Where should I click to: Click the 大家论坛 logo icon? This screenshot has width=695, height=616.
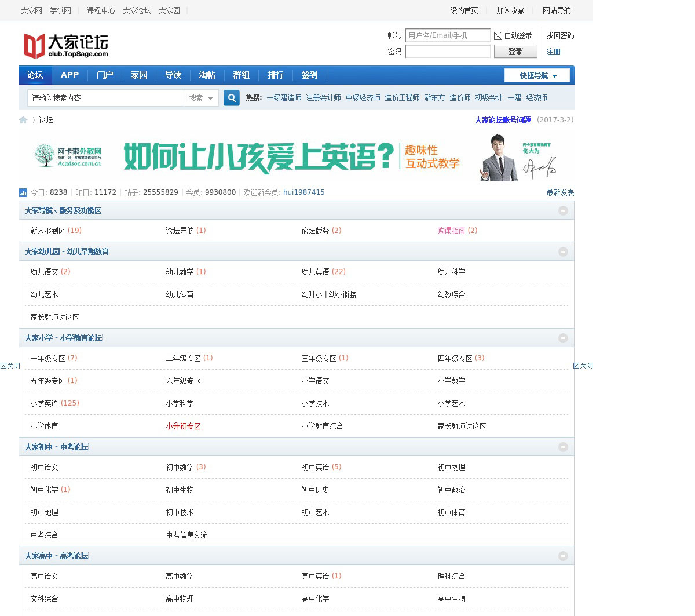tap(33, 45)
